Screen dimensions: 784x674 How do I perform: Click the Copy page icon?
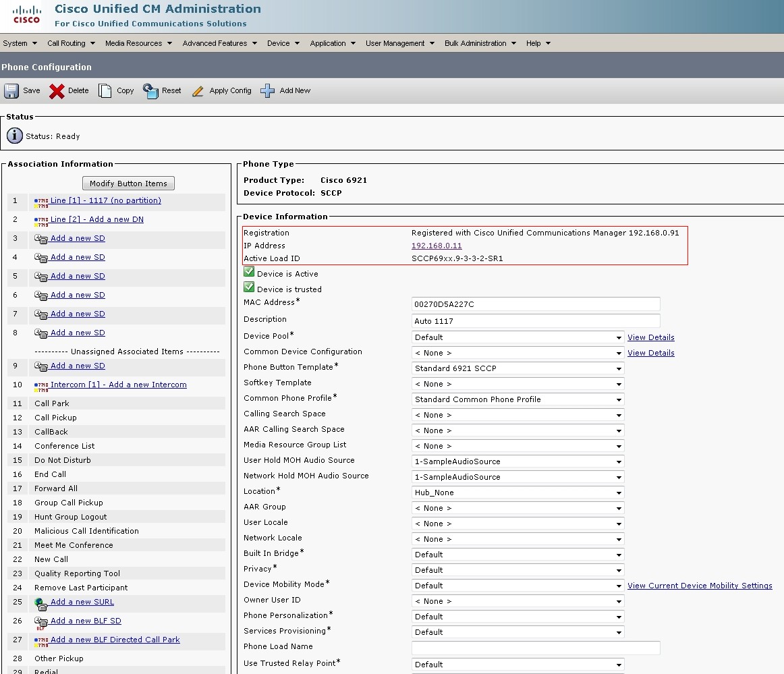click(105, 90)
